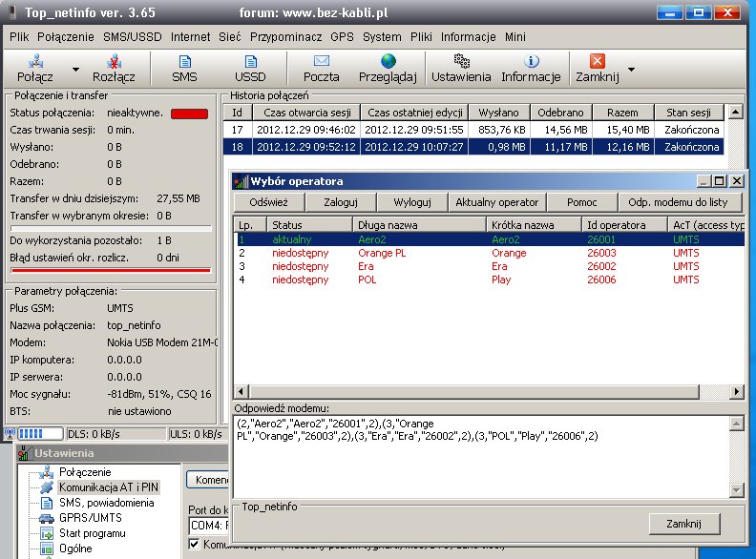Open the SMS toolbar icon

(x=184, y=62)
